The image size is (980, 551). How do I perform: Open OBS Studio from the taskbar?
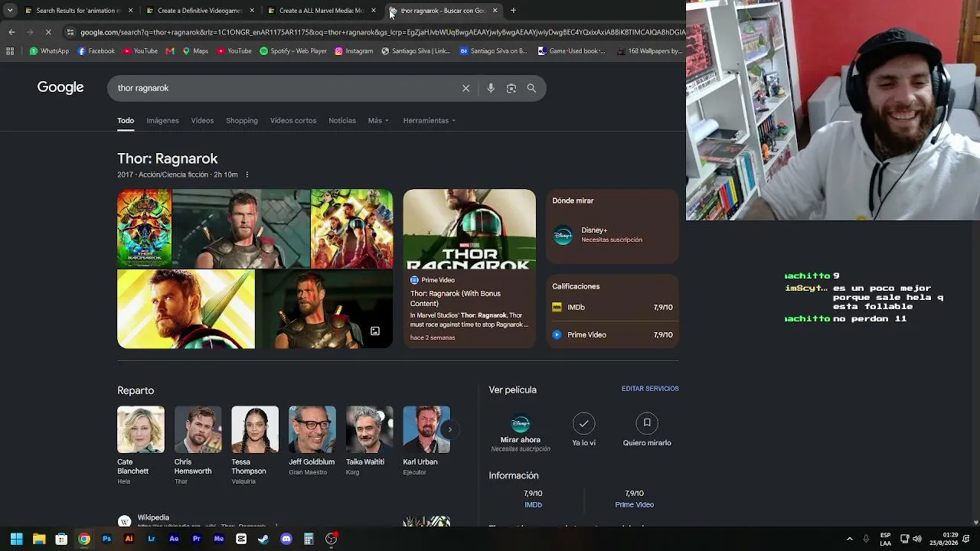(x=332, y=539)
